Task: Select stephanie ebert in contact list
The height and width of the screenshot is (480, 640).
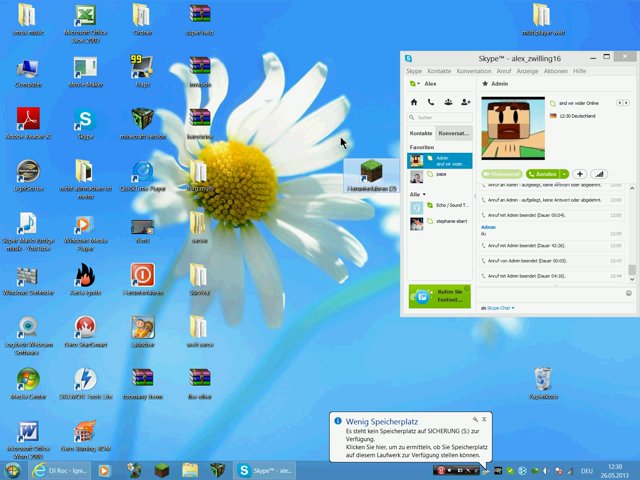Action: 450,222
